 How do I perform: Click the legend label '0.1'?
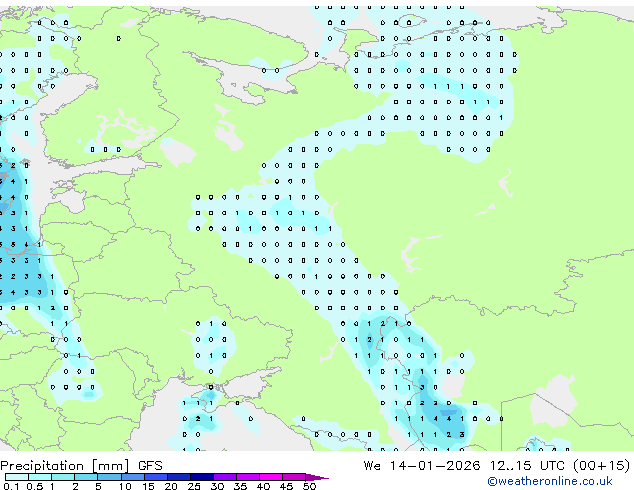click(11, 486)
